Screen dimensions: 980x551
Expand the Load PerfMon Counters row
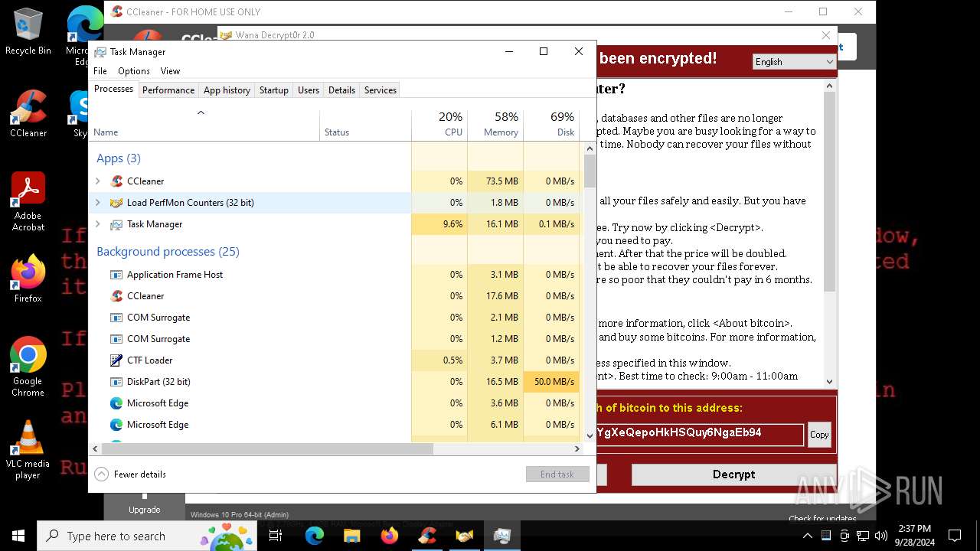(x=97, y=203)
